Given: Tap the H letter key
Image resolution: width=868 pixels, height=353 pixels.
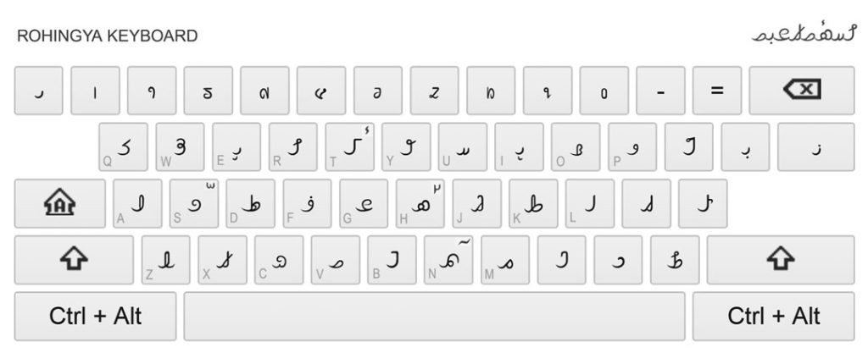Looking at the screenshot, I should click(x=420, y=204).
